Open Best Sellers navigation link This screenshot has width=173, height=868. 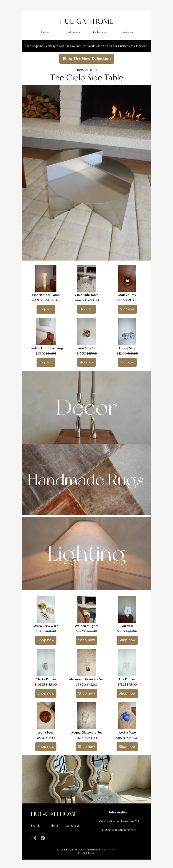(73, 32)
